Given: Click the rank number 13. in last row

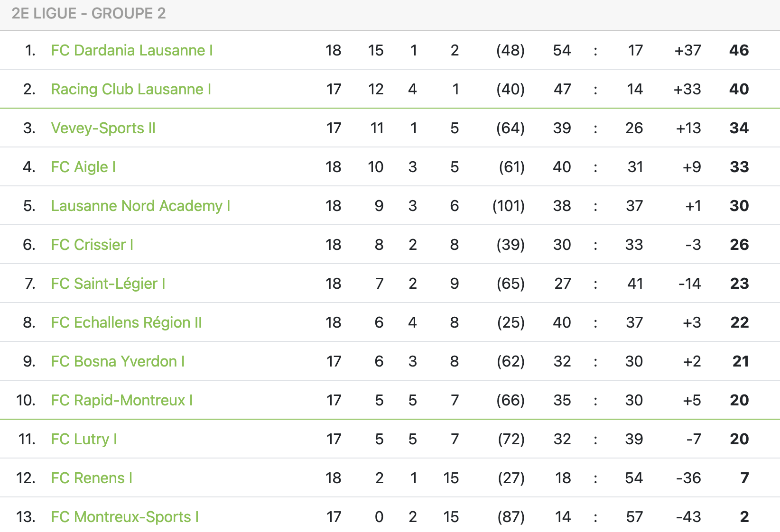Looking at the screenshot, I should [x=26, y=517].
